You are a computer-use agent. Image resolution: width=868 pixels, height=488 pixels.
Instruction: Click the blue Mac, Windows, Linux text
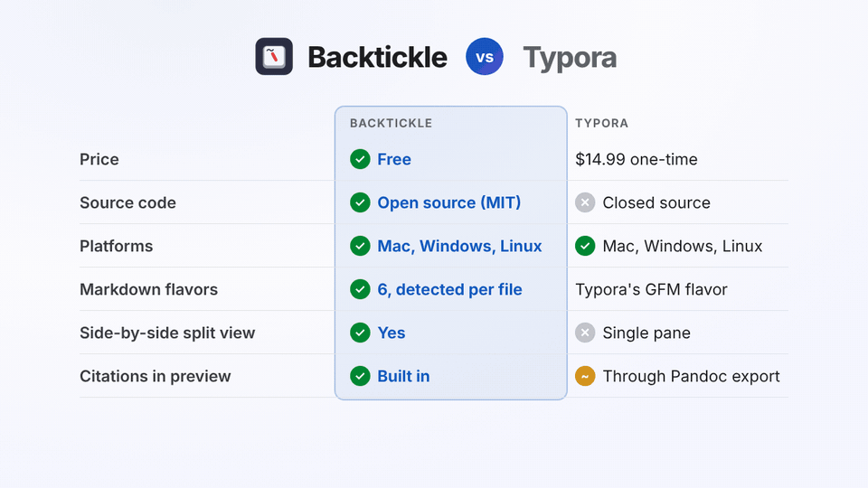(459, 246)
